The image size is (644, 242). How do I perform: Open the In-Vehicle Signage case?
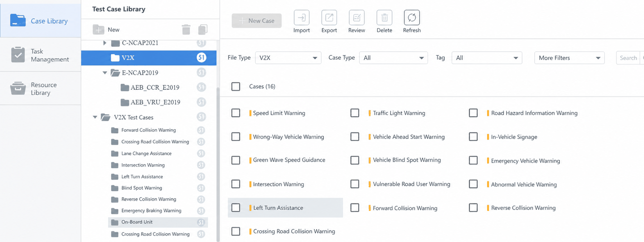(514, 137)
